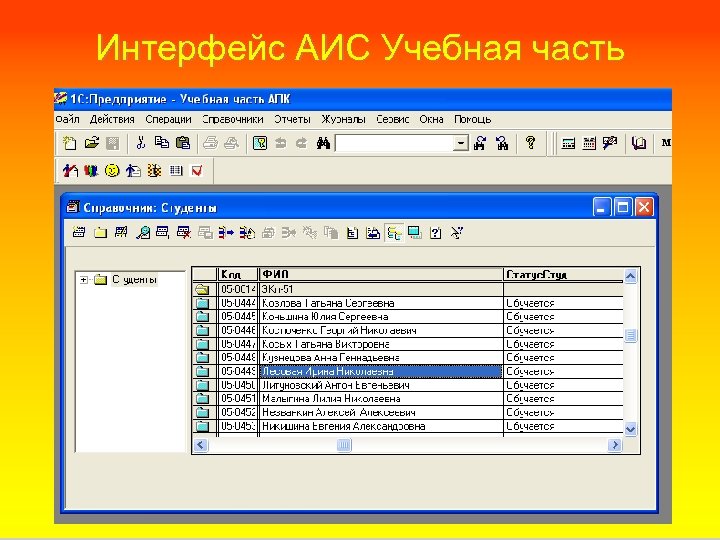Click the colorful books icon
This screenshot has height=540, width=720.
coord(91,171)
